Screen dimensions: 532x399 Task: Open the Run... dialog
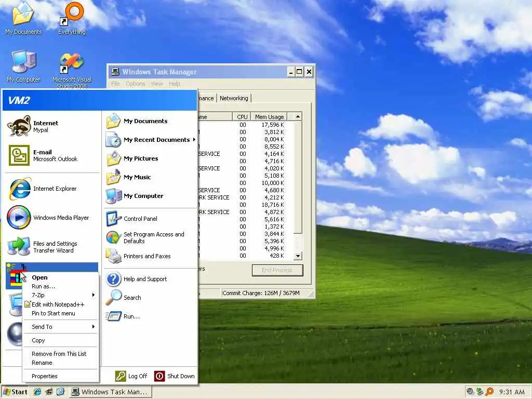pyautogui.click(x=150, y=316)
